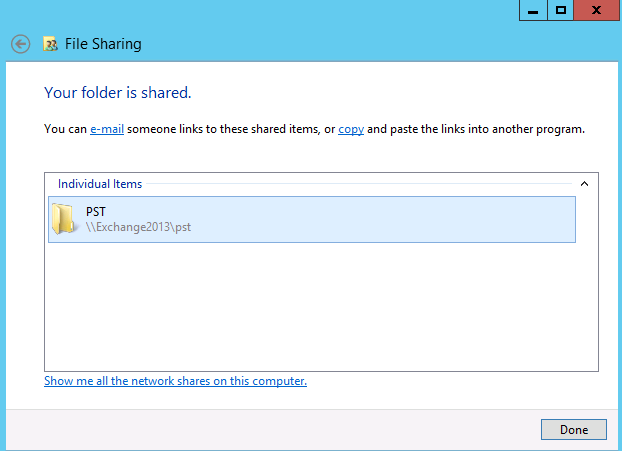Go back using the circular arrow button

click(21, 44)
